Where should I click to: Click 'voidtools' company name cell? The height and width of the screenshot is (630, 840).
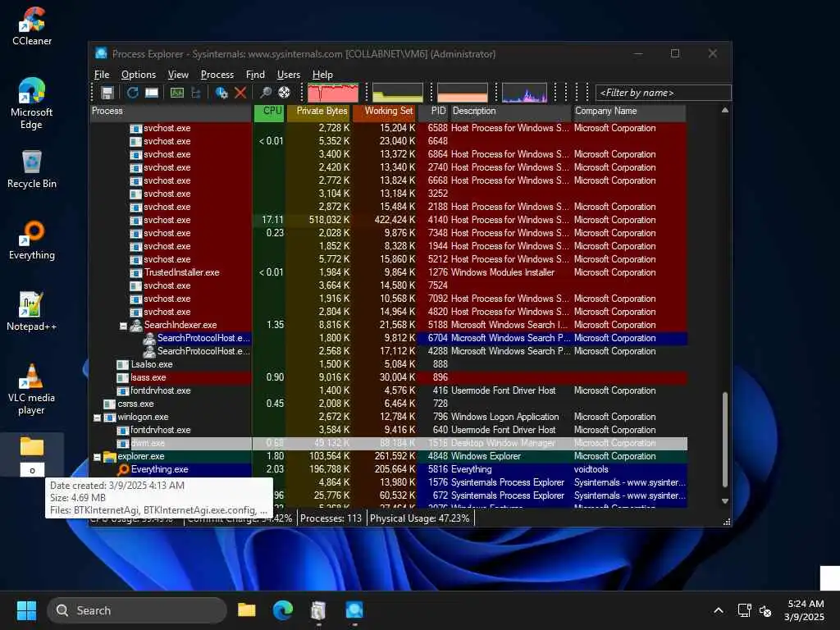pyautogui.click(x=591, y=469)
